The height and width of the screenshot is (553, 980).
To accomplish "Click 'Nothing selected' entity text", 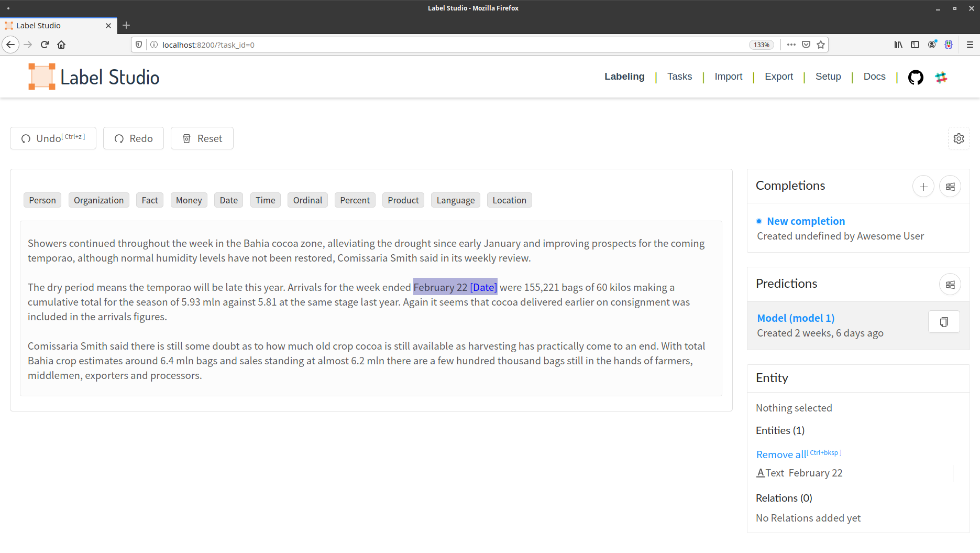I will point(794,408).
